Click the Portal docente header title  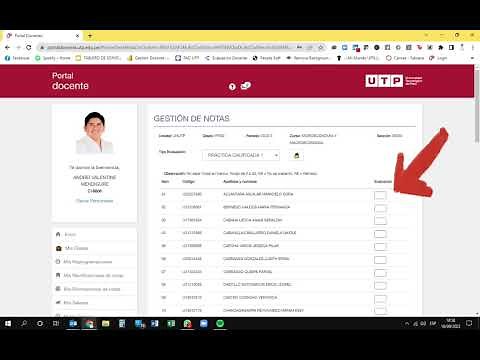pyautogui.click(x=70, y=81)
